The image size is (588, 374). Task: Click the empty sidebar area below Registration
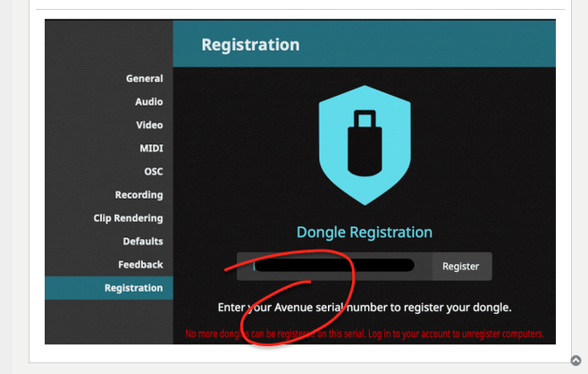point(109,322)
